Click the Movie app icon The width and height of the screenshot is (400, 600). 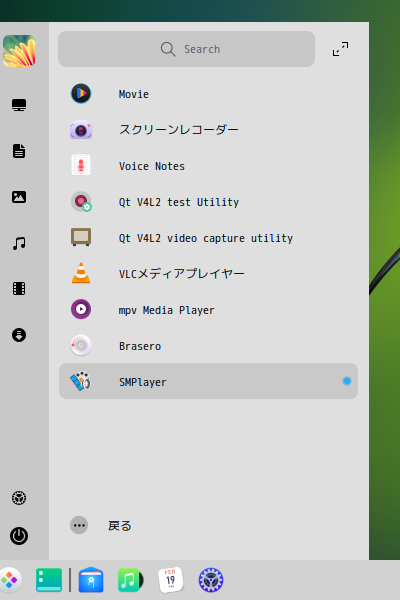(81, 93)
